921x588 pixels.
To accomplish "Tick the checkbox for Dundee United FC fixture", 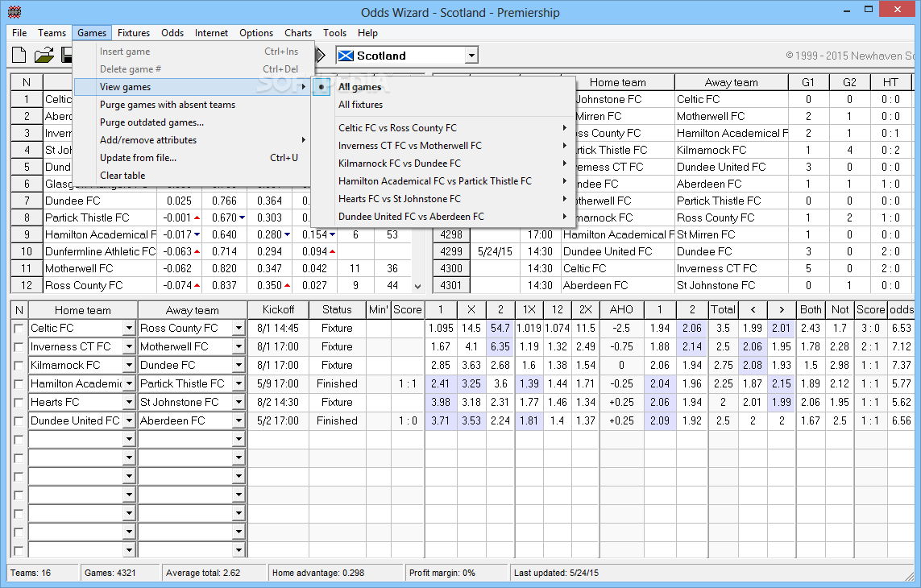I will click(19, 421).
